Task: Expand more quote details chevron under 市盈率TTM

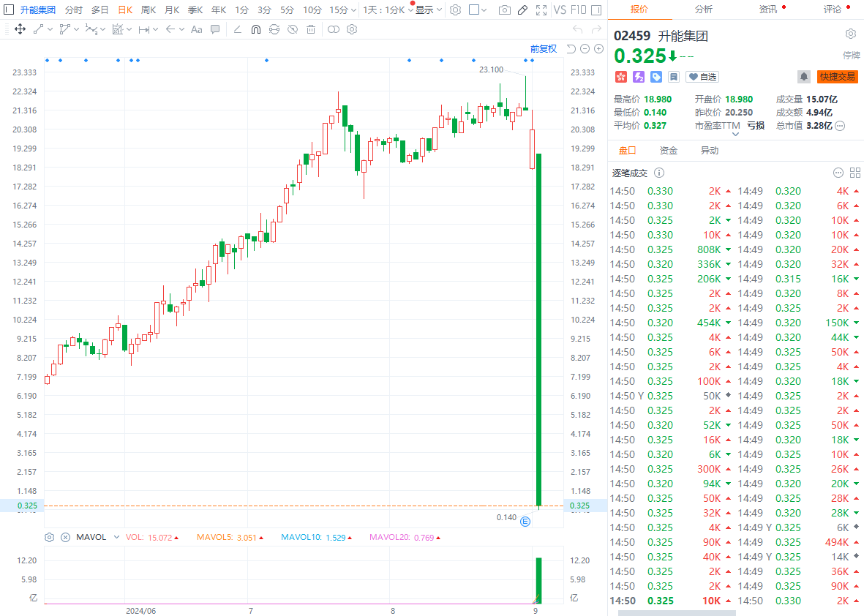Action: pos(735,134)
